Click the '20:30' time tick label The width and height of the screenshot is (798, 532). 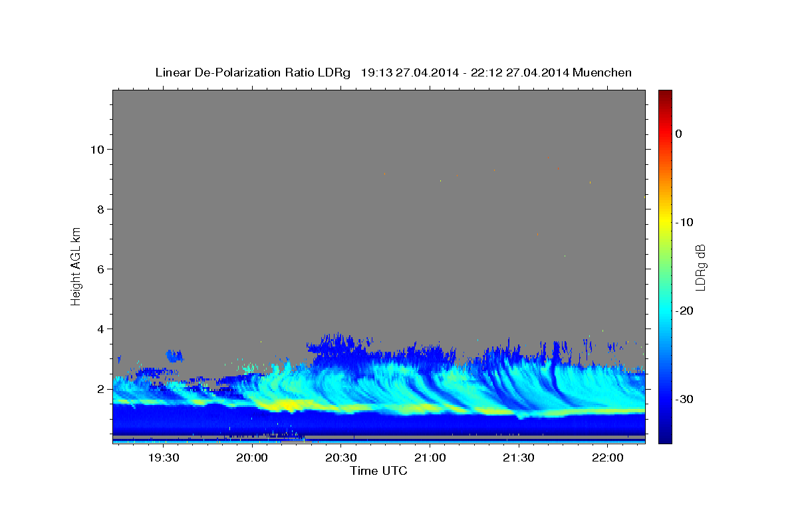tap(340, 458)
